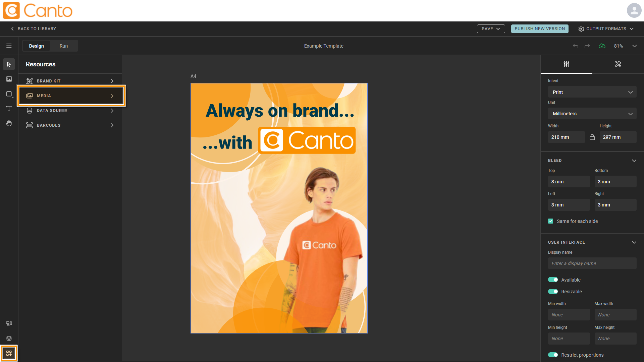Toggle the Restrict proportions switch
The width and height of the screenshot is (644, 362).
tap(553, 355)
